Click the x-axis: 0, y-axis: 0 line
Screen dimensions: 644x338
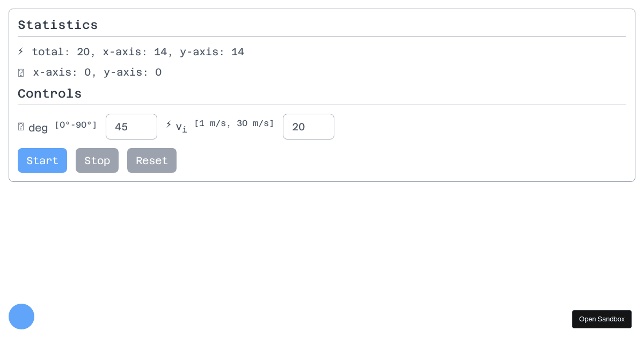[x=96, y=72]
